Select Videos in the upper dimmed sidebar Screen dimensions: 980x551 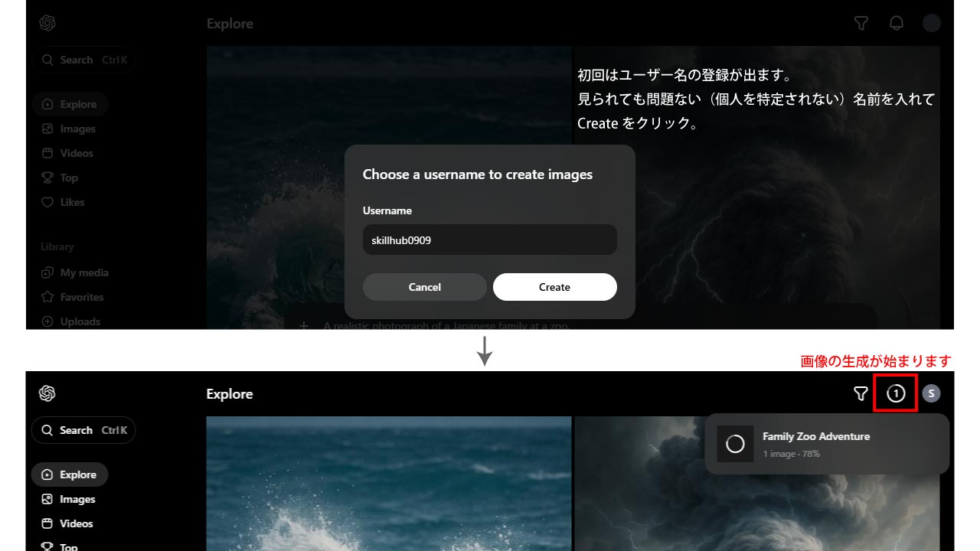(67, 153)
